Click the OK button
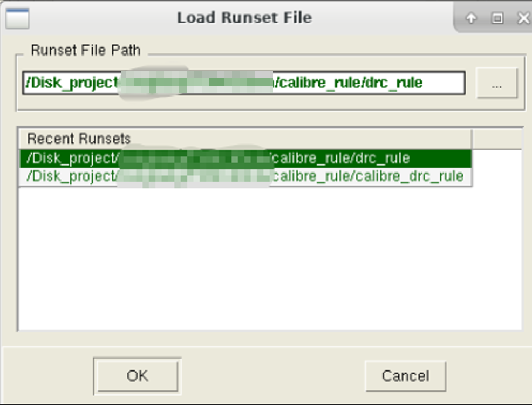 point(138,376)
